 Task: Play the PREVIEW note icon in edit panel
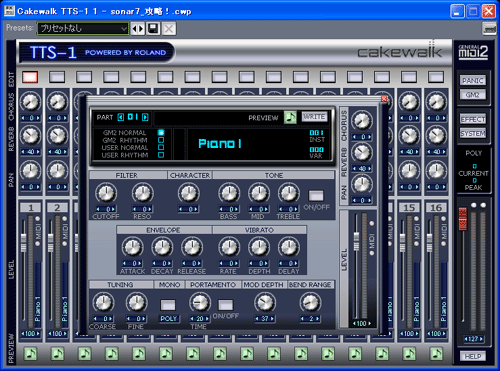click(x=290, y=117)
